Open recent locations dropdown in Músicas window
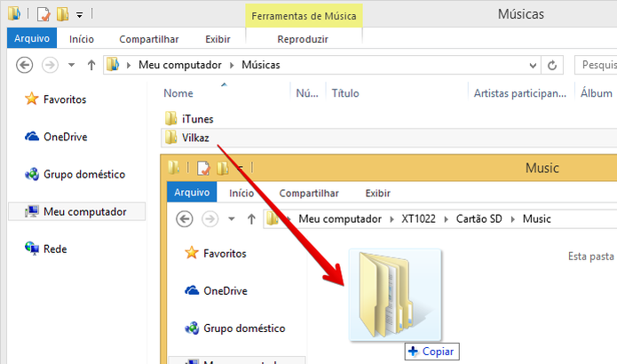The image size is (617, 364). (x=71, y=65)
